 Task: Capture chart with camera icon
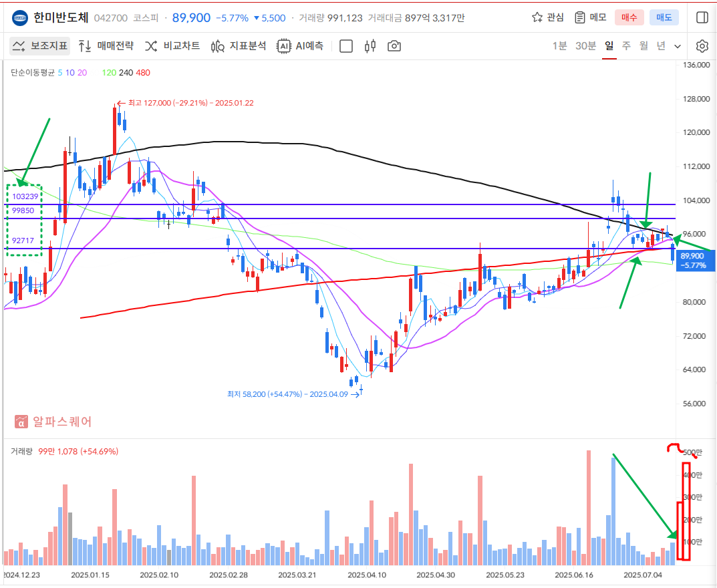394,46
